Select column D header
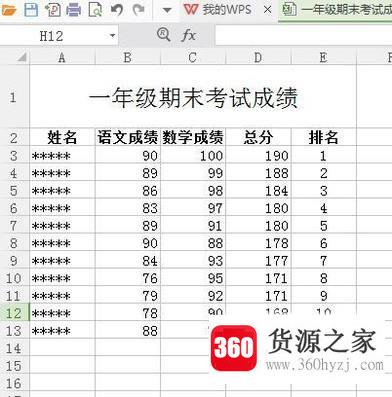Viewport: 392px width, 397px height. 258,57
